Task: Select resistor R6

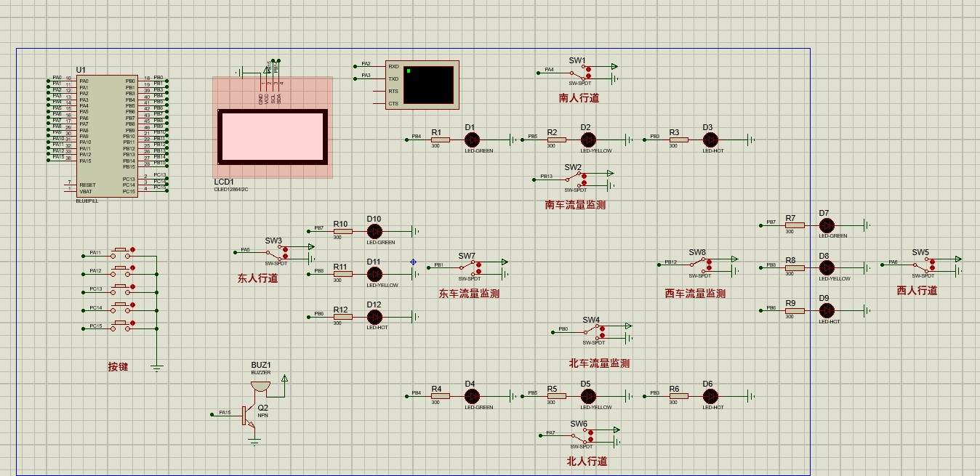Action: (x=678, y=396)
